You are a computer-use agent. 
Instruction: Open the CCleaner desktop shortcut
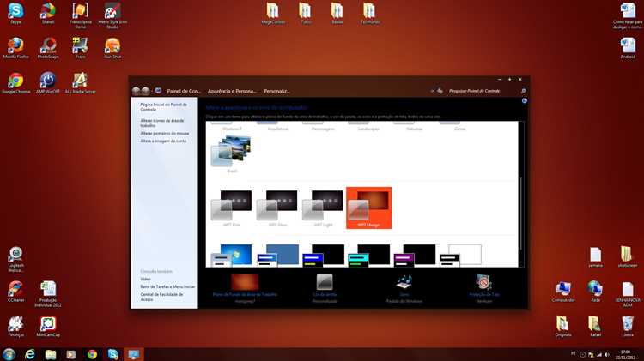tap(15, 292)
